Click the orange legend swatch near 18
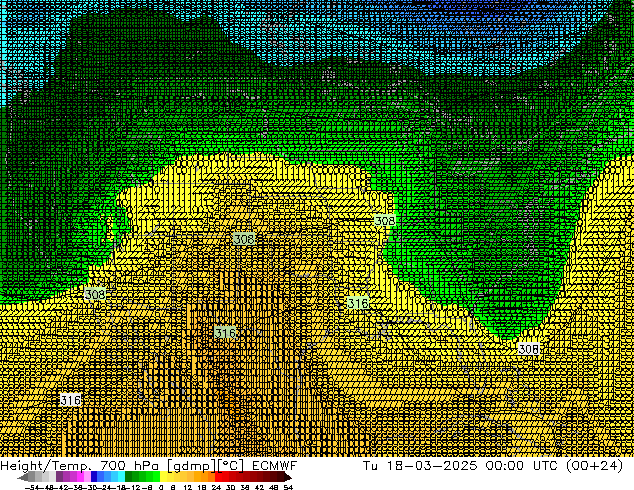The width and height of the screenshot is (634, 490). 204,477
